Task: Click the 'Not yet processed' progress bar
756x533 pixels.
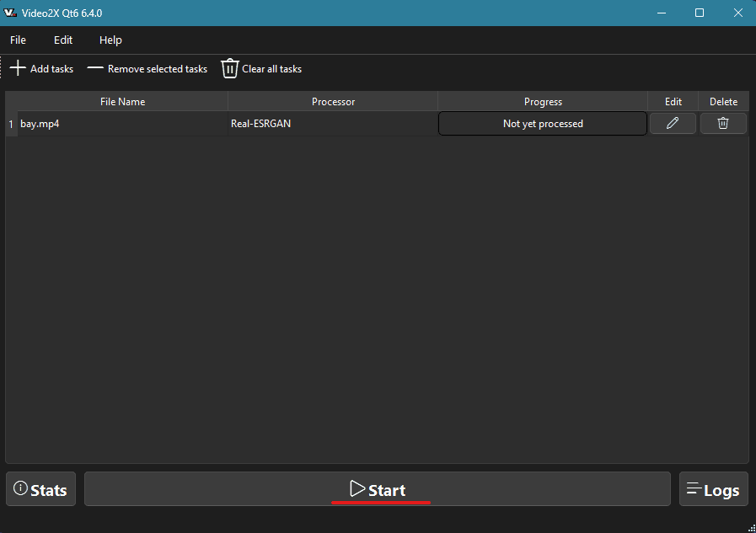Action: 543,124
